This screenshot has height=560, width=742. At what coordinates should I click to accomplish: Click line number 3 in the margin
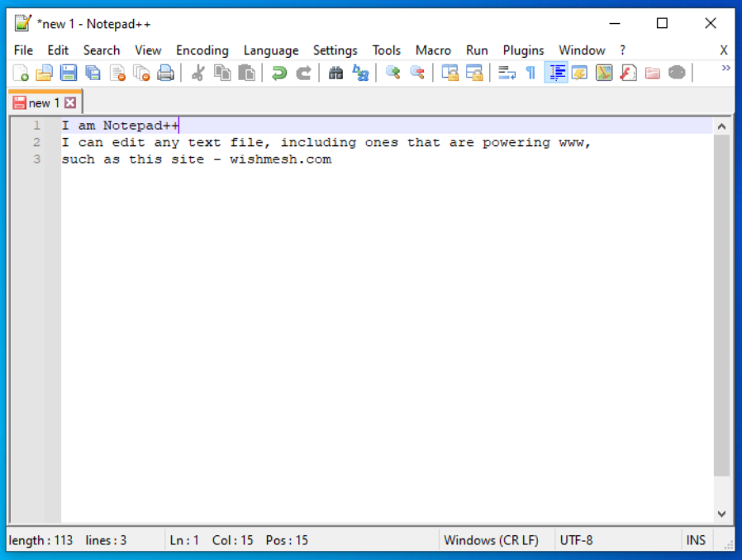pos(36,159)
